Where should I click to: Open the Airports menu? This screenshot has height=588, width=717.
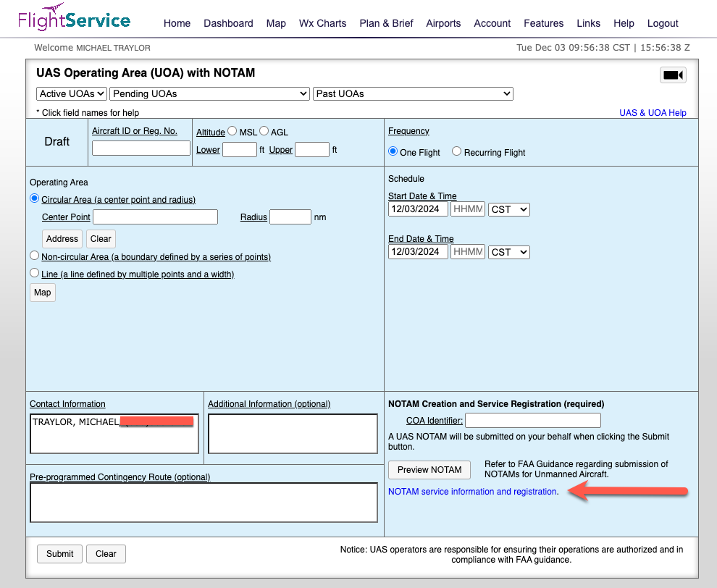click(x=443, y=23)
